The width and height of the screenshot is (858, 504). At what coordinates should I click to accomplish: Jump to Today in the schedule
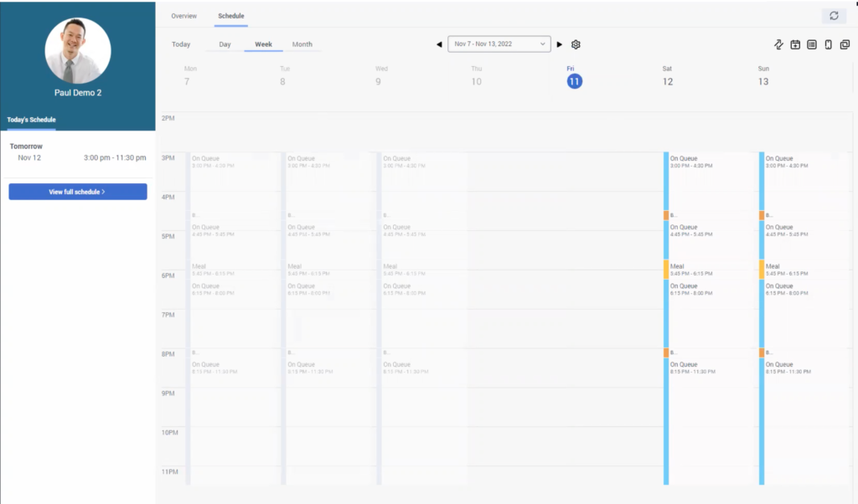click(x=181, y=44)
